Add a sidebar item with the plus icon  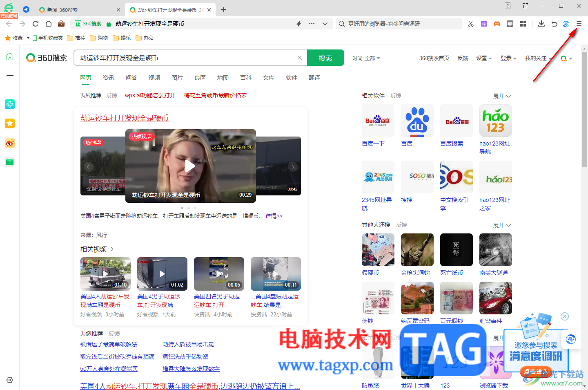(x=10, y=76)
